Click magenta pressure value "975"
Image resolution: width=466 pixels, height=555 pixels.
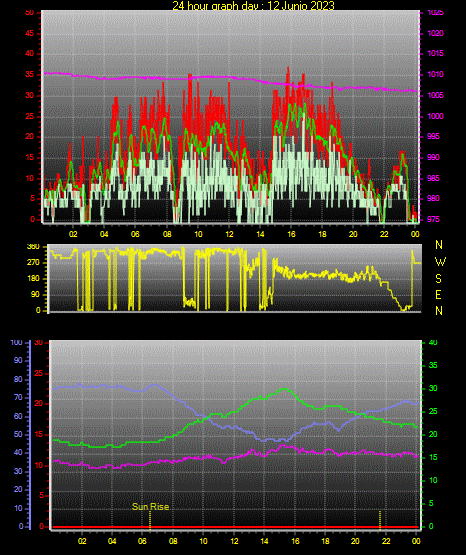pyautogui.click(x=433, y=219)
